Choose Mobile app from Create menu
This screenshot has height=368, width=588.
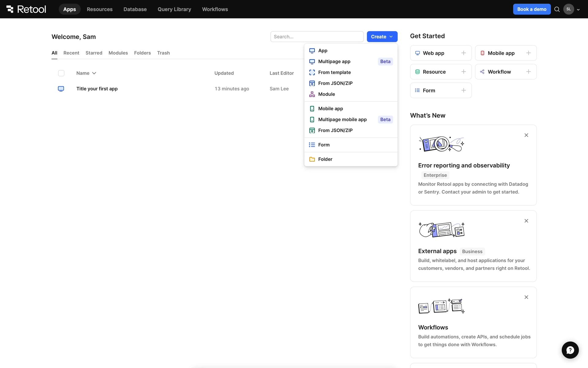click(x=351, y=109)
